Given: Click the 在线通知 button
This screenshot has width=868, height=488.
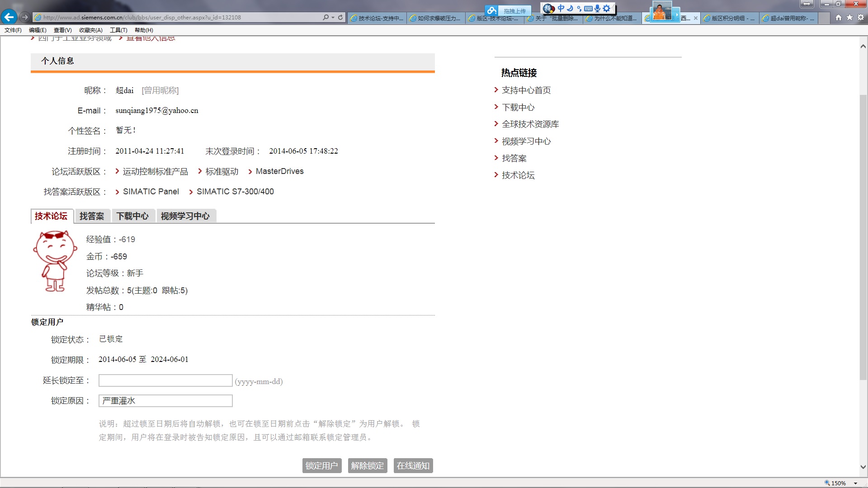Looking at the screenshot, I should pyautogui.click(x=413, y=465).
